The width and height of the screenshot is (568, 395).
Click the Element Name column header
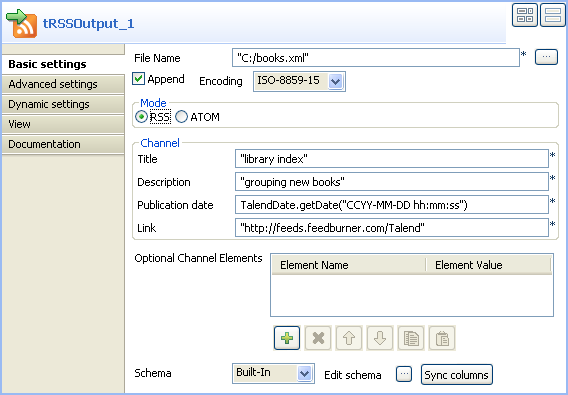click(x=348, y=265)
